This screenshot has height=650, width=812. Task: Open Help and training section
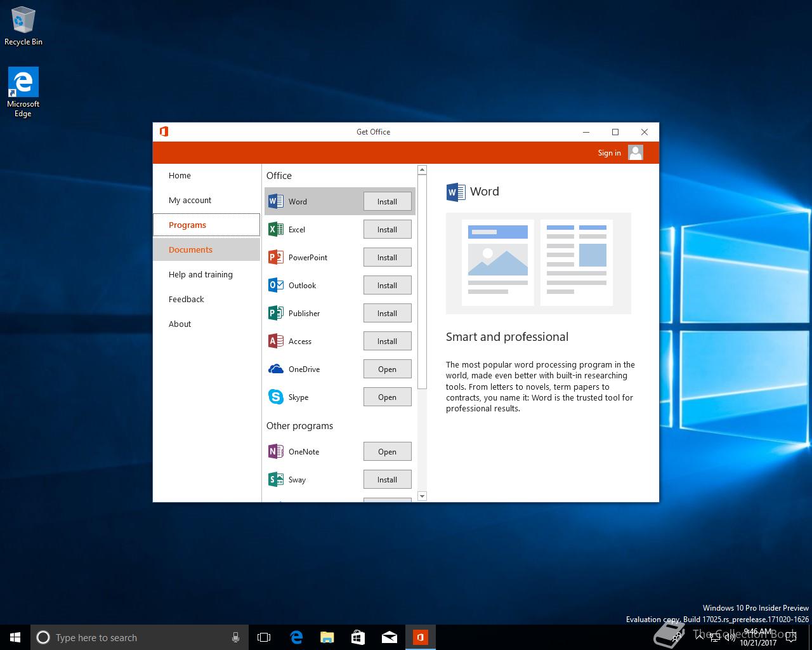[x=206, y=274]
